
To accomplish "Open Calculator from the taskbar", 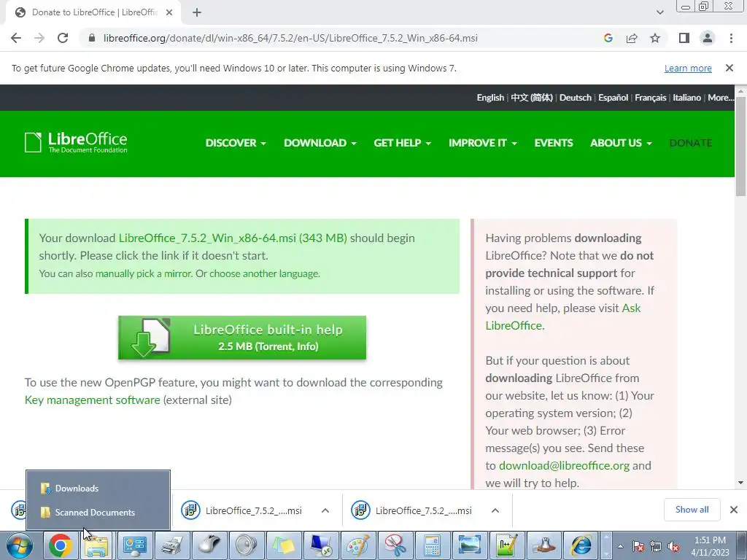I will 432,545.
